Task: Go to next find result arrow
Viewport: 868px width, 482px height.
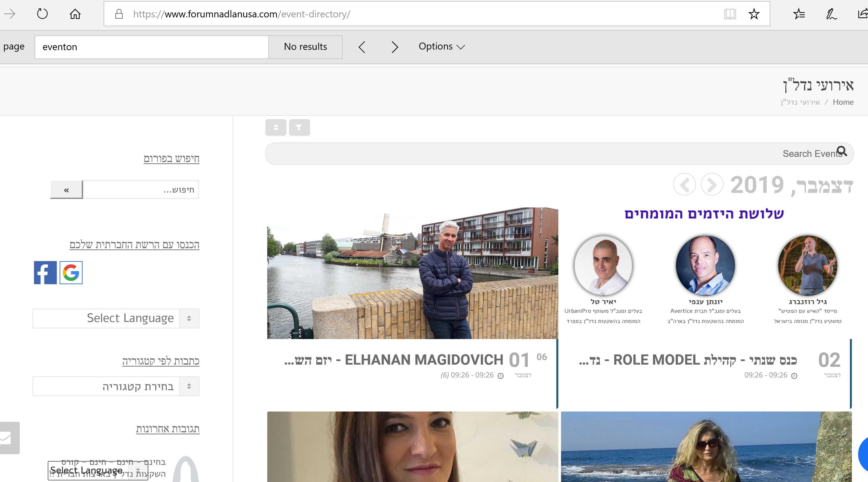Action: point(395,47)
